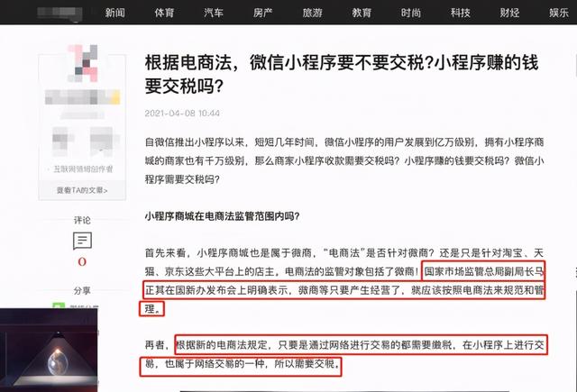Select the 科技 navigation item

461,13
